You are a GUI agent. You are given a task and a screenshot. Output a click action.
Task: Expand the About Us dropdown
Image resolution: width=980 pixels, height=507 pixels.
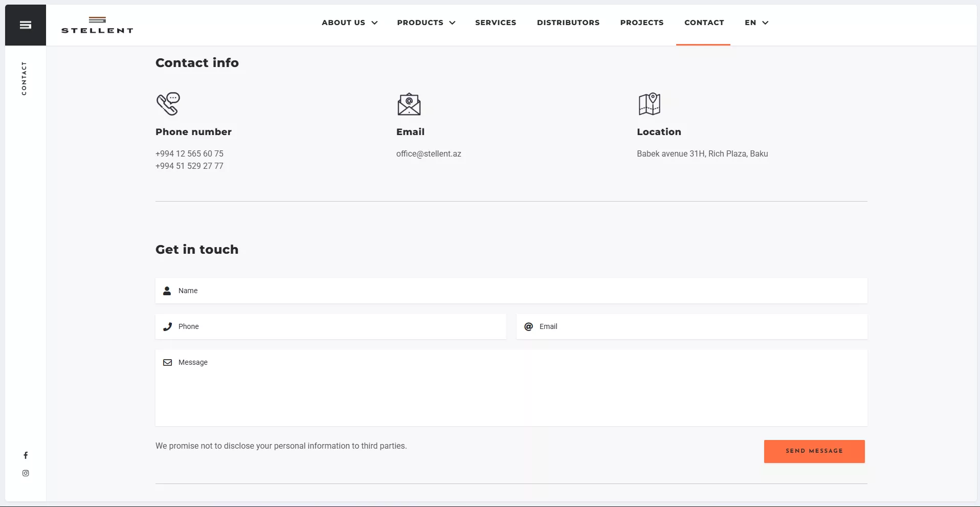(x=349, y=23)
